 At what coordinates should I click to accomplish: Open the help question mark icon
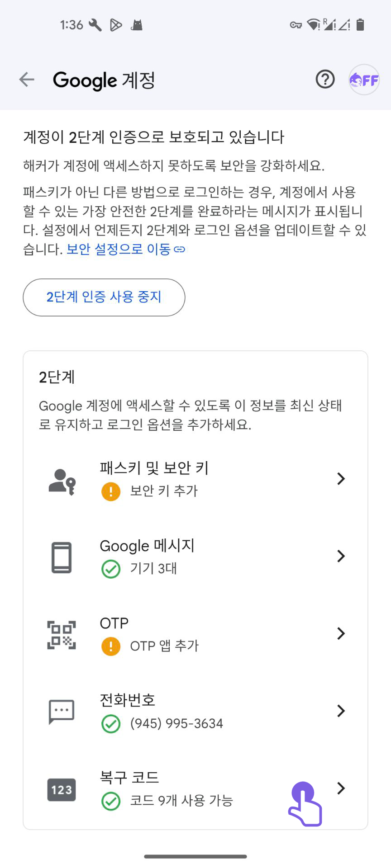[325, 80]
